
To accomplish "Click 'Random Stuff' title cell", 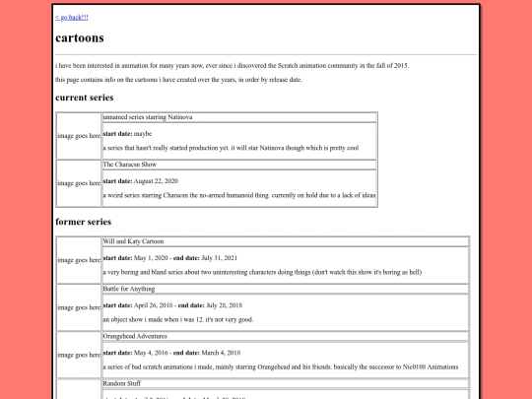I will click(286, 384).
